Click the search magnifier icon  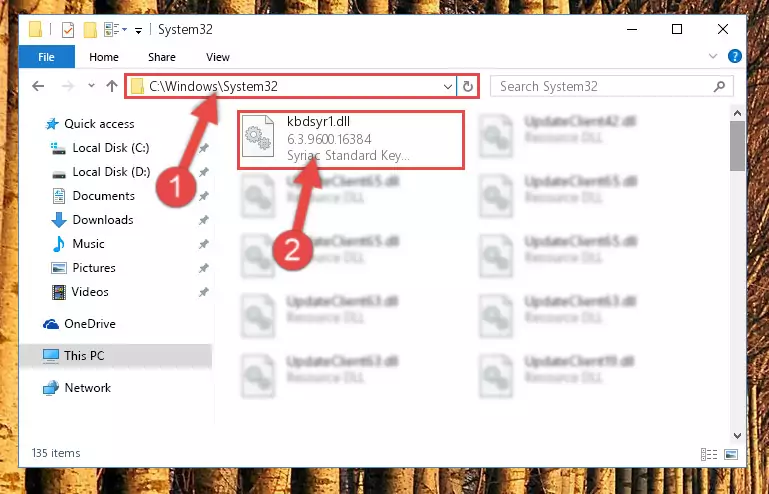tap(719, 87)
